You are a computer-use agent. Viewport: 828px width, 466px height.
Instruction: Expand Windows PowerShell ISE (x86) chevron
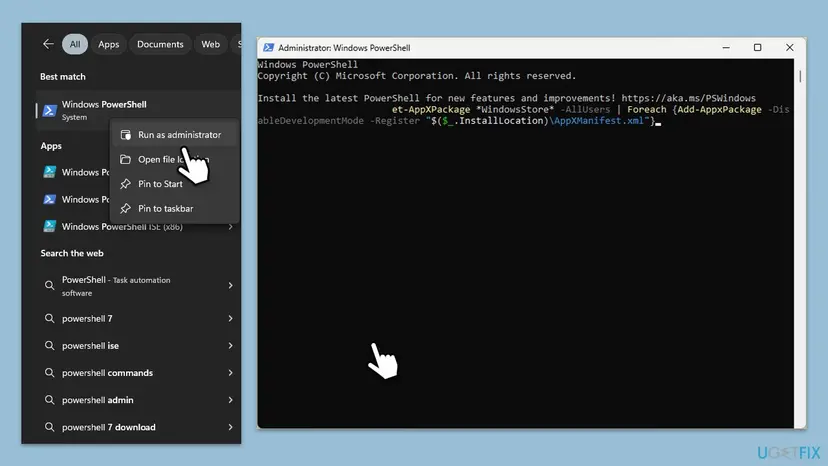coord(231,227)
